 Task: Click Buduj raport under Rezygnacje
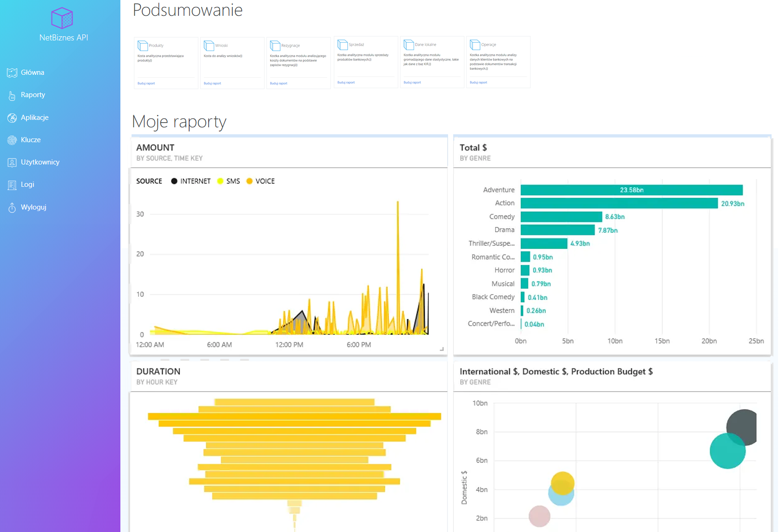(x=278, y=84)
